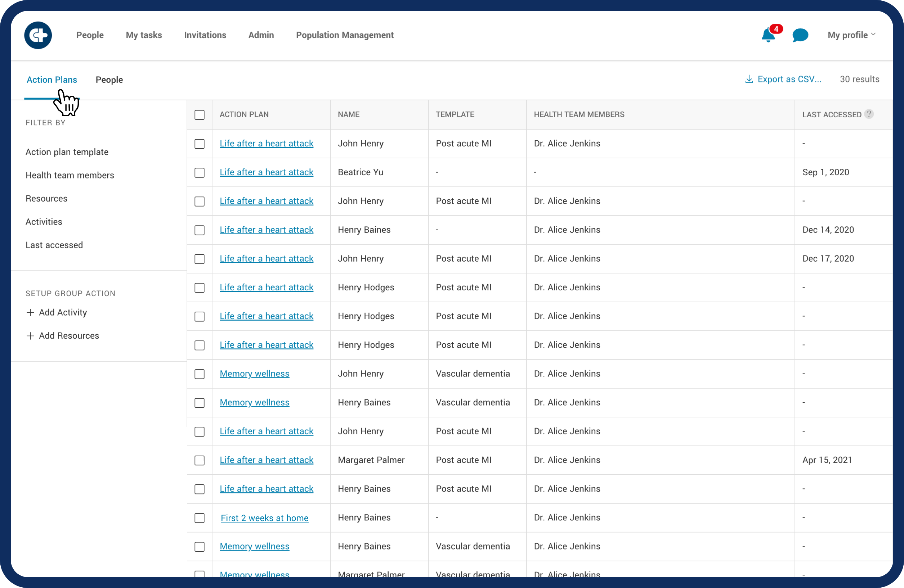This screenshot has height=588, width=904.
Task: Expand the Health team members filter
Action: click(70, 175)
